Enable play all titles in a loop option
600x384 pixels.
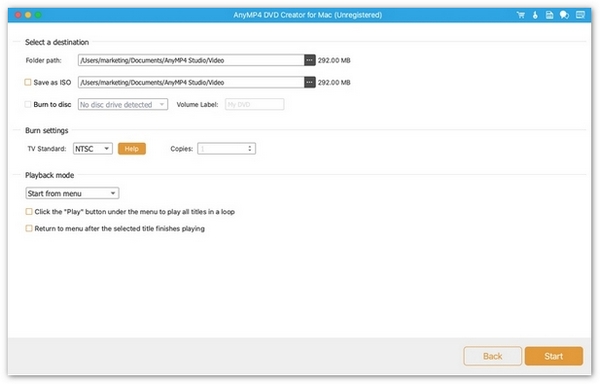(29, 212)
